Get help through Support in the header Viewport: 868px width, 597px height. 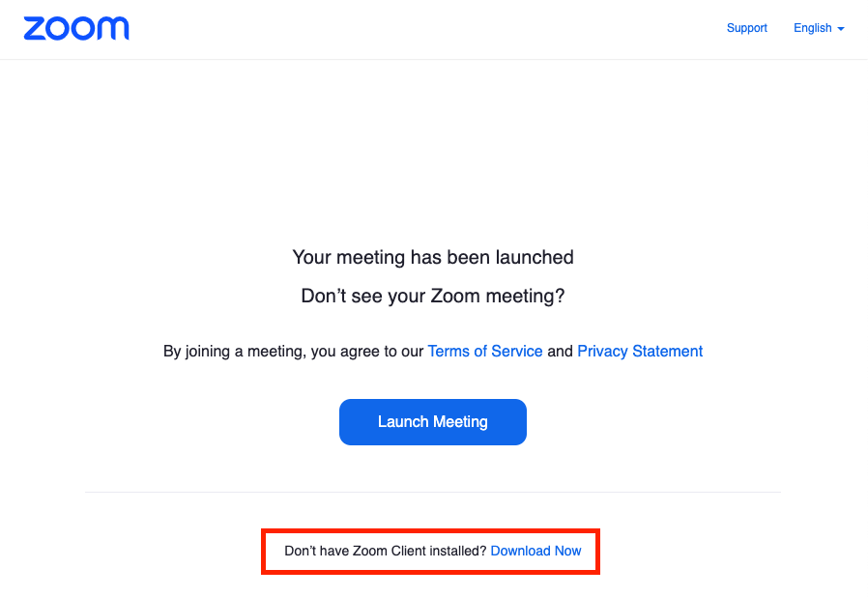click(746, 28)
